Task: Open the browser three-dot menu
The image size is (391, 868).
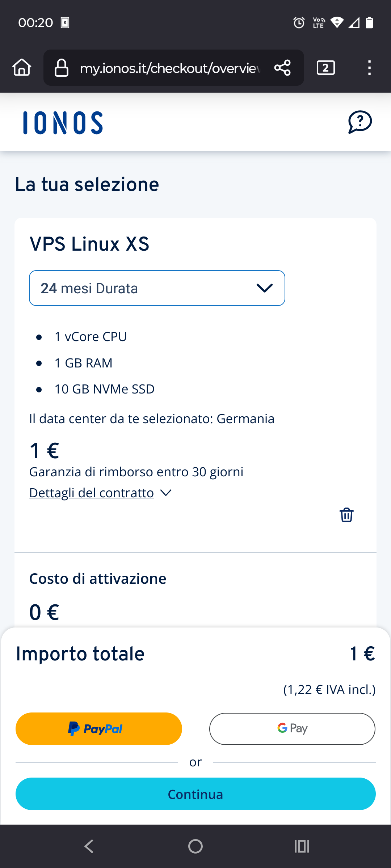Action: (369, 68)
